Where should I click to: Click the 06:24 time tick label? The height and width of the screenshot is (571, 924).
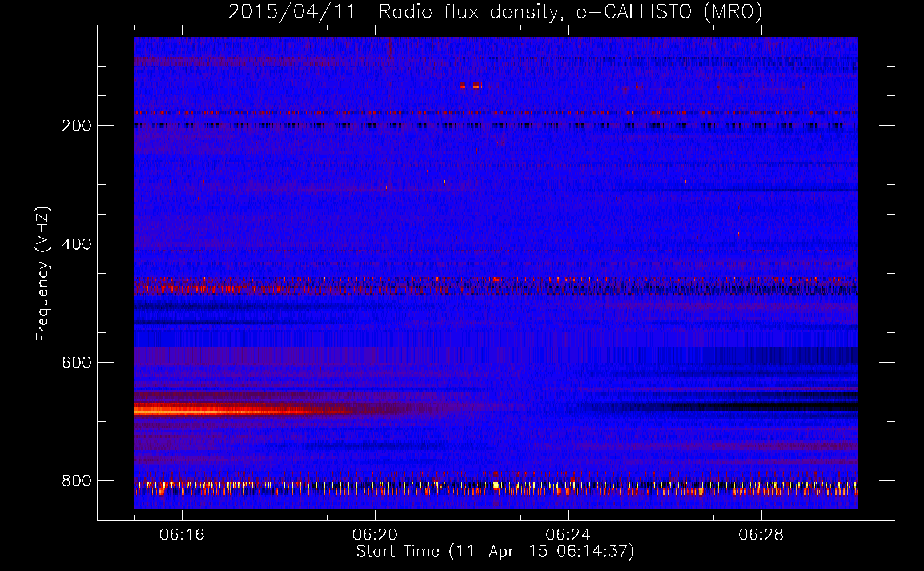(x=568, y=535)
